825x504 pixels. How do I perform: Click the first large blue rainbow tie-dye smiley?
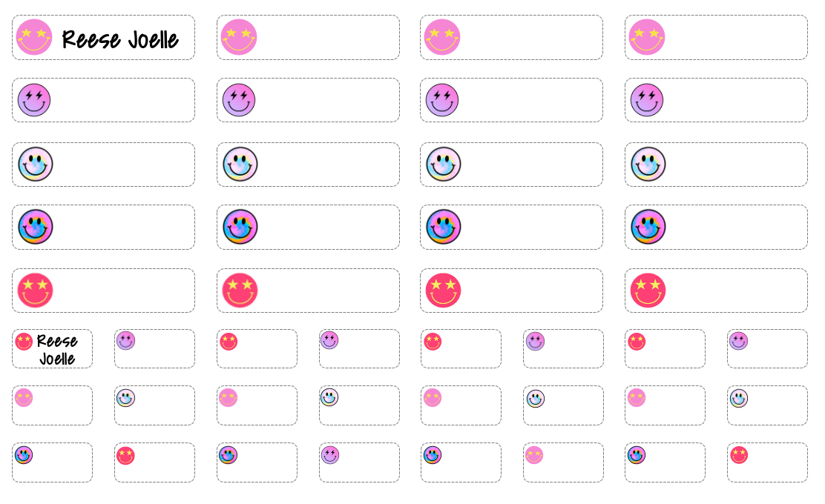click(x=34, y=227)
